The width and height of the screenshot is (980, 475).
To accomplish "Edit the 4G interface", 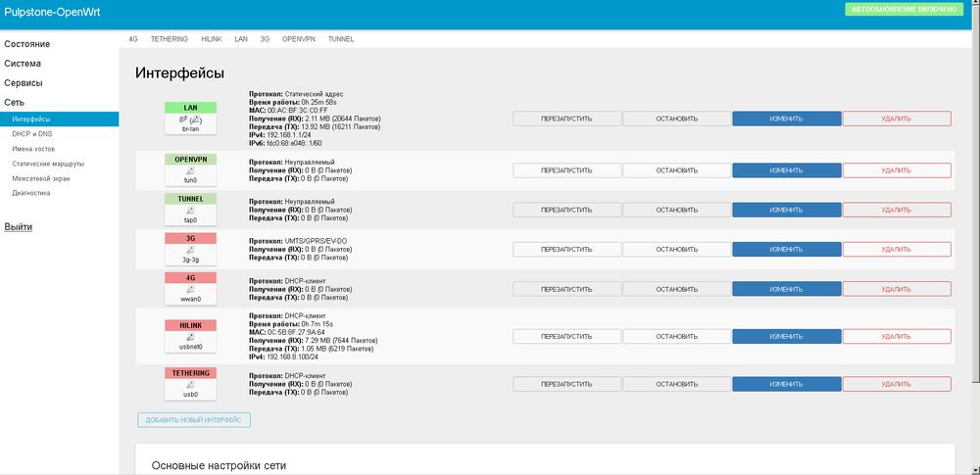I will (787, 289).
